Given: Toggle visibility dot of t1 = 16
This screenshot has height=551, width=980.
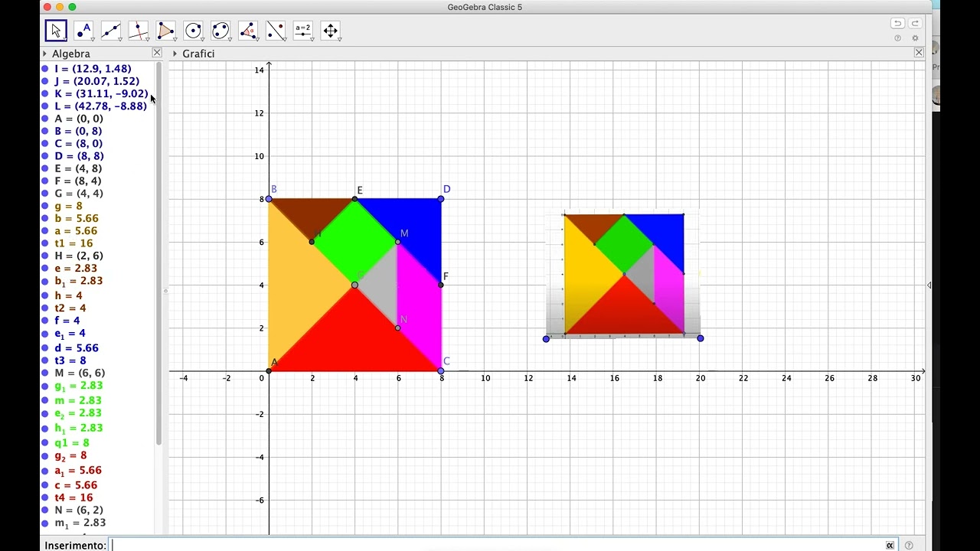Looking at the screenshot, I should click(x=45, y=243).
